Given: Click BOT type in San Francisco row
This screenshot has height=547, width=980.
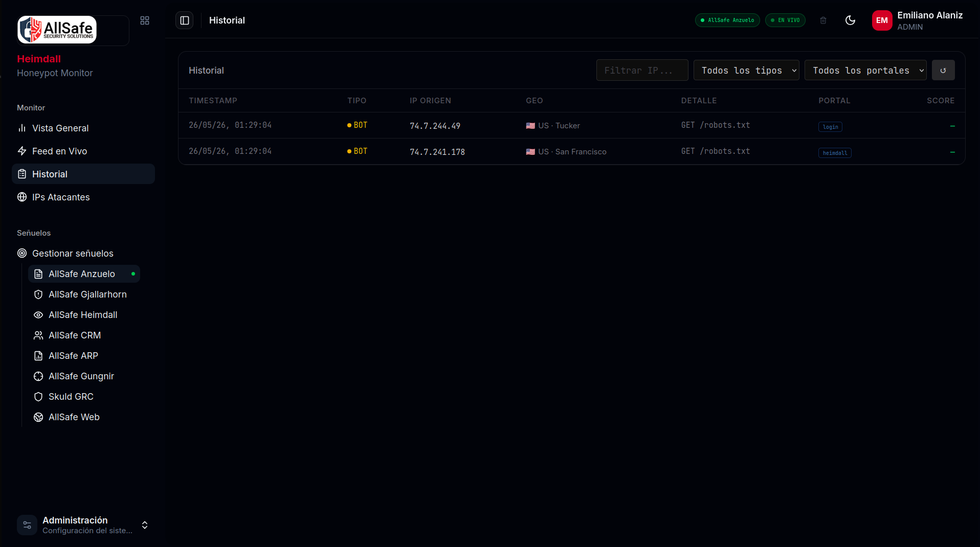Looking at the screenshot, I should pyautogui.click(x=357, y=151).
